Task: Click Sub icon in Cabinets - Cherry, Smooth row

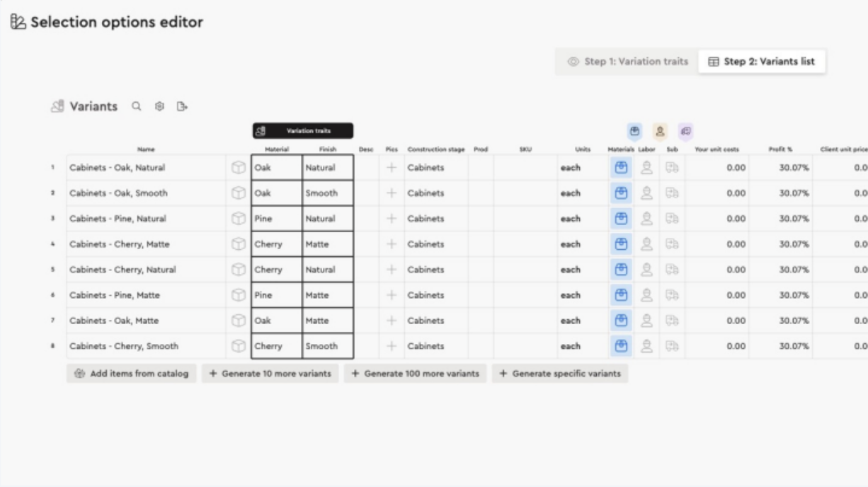Action: [x=672, y=346]
